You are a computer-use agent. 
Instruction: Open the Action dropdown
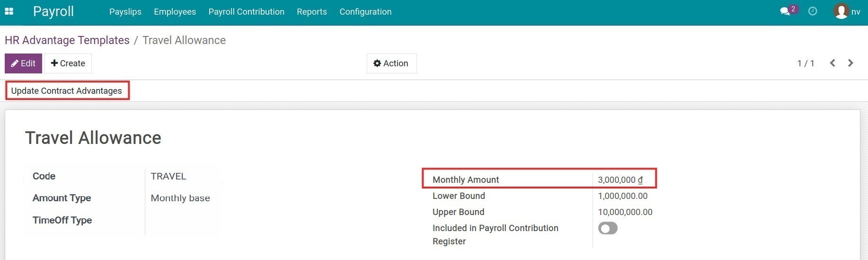pos(391,63)
